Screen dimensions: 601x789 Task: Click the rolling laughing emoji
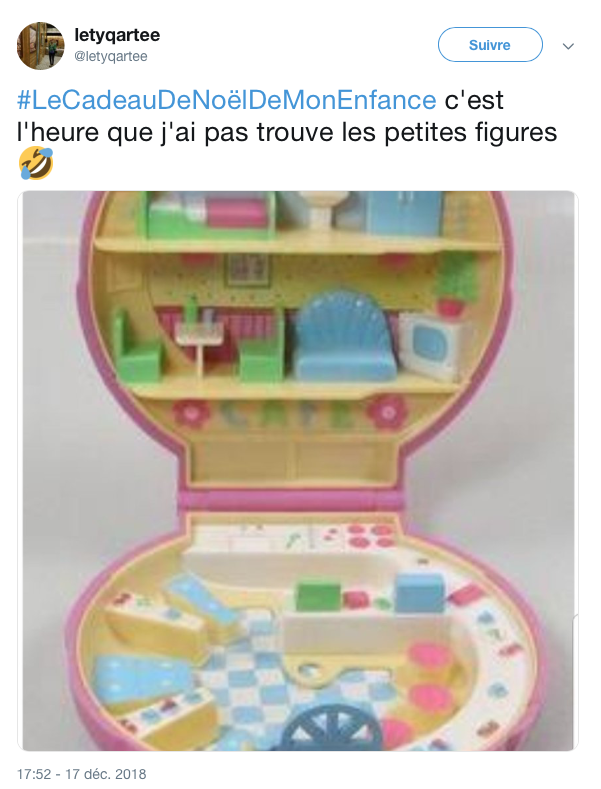[x=36, y=163]
